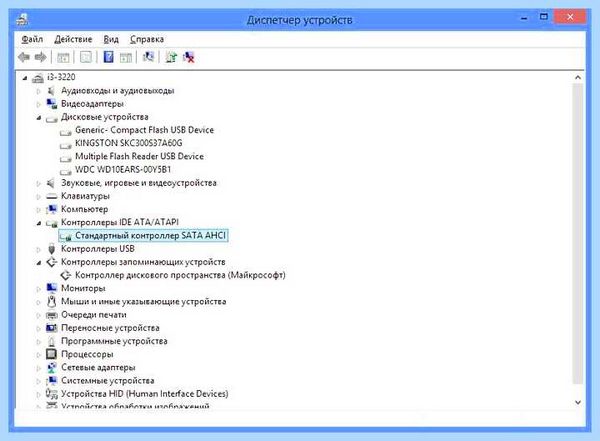Expand Процессоры node arrow
The width and height of the screenshot is (600, 441).
point(38,354)
